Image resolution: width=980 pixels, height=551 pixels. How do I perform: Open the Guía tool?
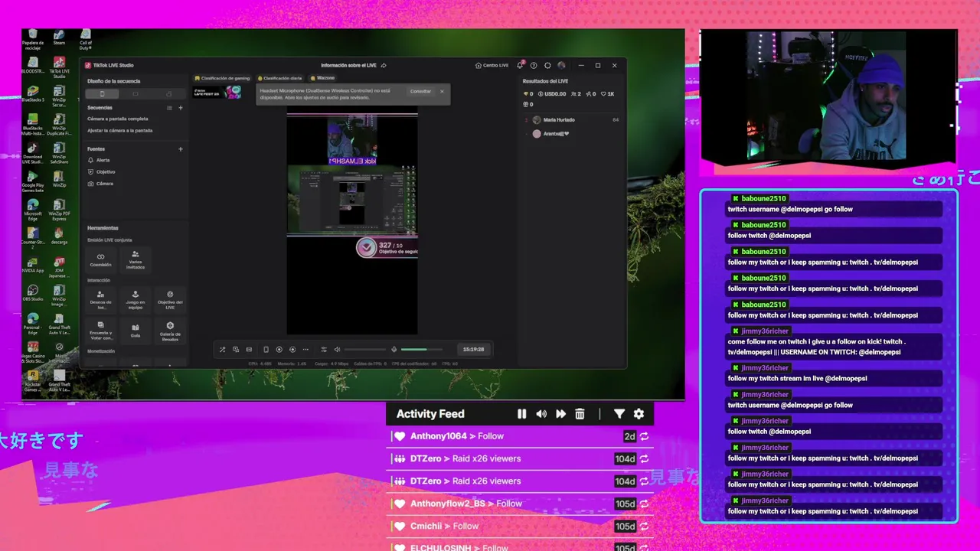point(136,331)
